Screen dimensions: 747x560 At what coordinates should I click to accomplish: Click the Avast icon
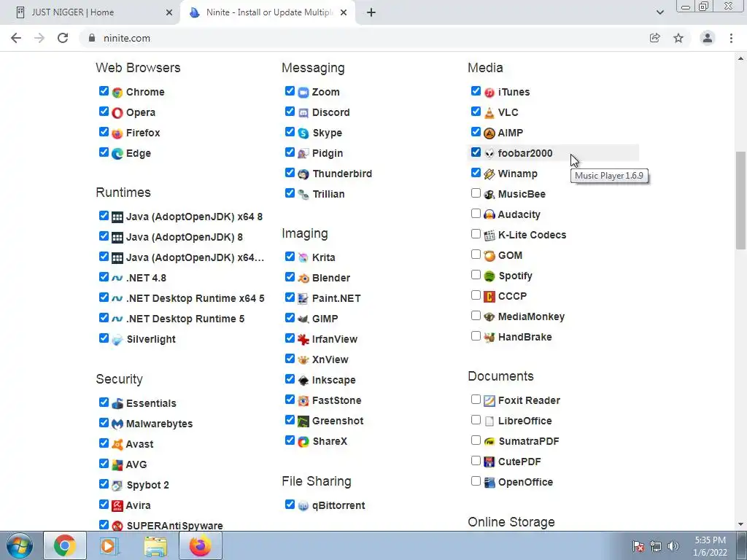[x=117, y=445]
